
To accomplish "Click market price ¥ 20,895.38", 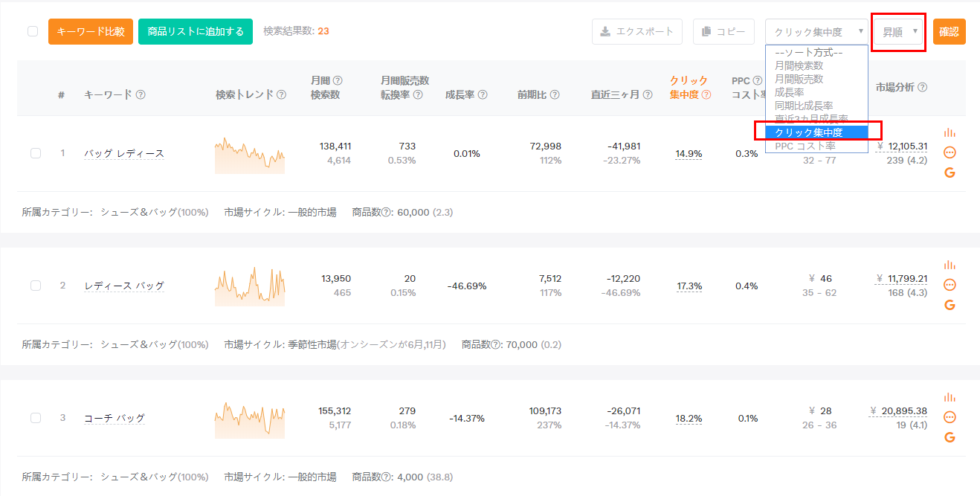I will 898,411.
